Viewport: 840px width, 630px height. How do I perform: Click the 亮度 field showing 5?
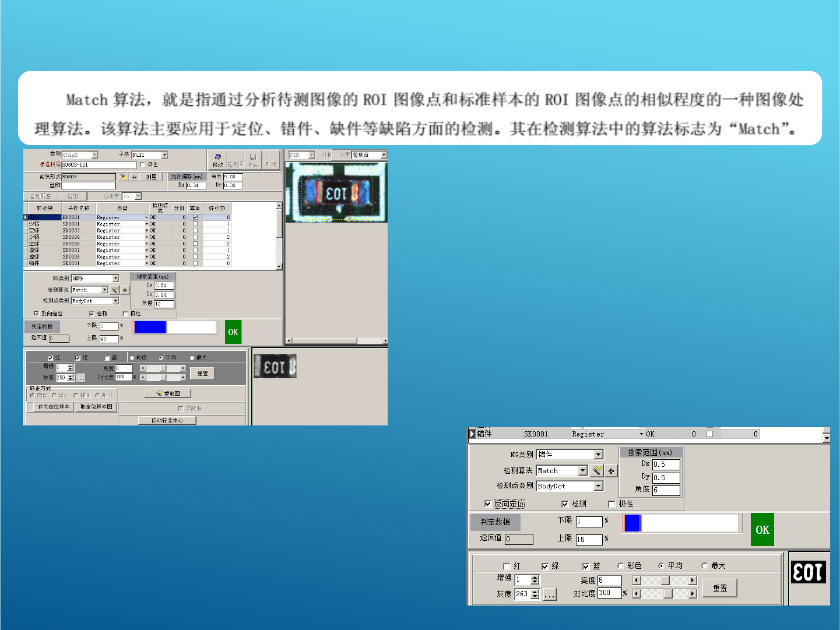pos(610,580)
